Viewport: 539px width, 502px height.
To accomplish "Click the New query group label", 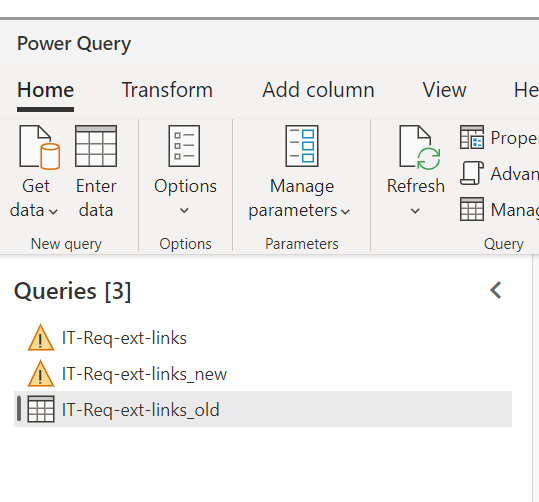I will pyautogui.click(x=66, y=244).
